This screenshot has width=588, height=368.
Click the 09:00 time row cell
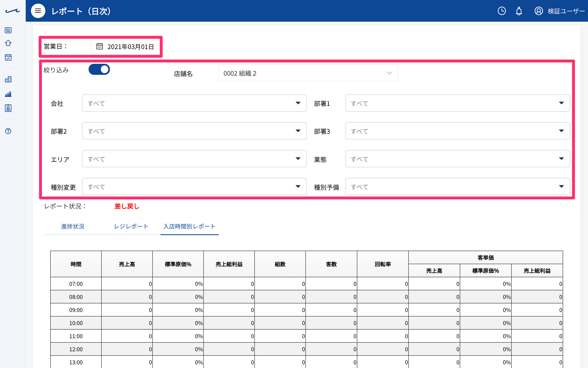coord(76,310)
